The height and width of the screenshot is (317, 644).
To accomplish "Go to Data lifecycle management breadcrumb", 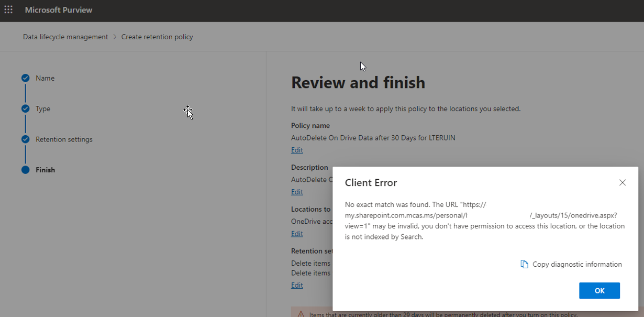I will [65, 37].
